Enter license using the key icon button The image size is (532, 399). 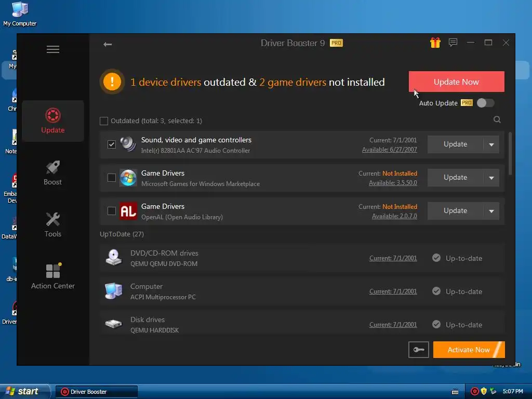coord(419,350)
